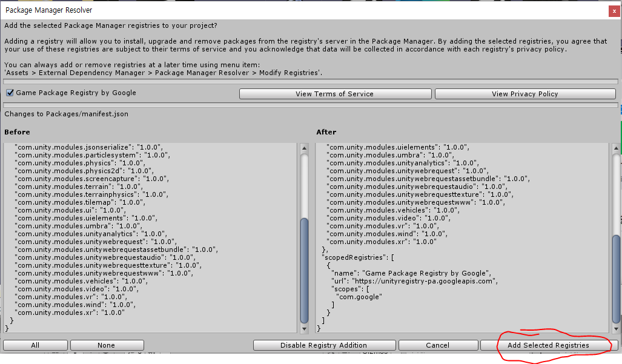Click com.unity.modules.unitywebrequestwww line in Before
This screenshot has height=364, width=622.
[x=104, y=273]
